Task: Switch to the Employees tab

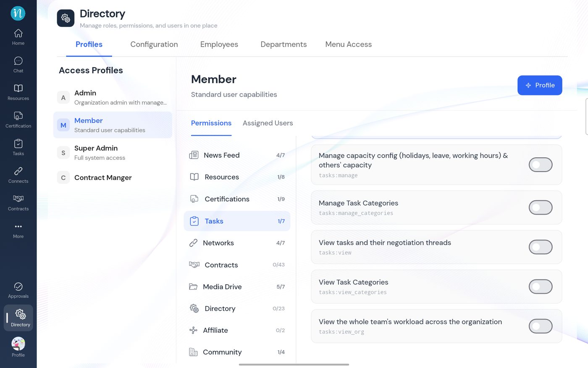Action: pos(219,44)
